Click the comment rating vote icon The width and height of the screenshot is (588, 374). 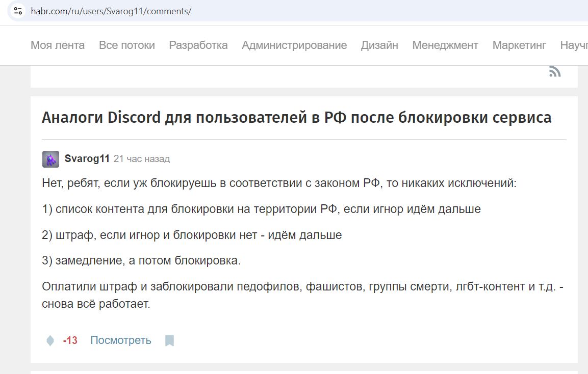click(50, 340)
